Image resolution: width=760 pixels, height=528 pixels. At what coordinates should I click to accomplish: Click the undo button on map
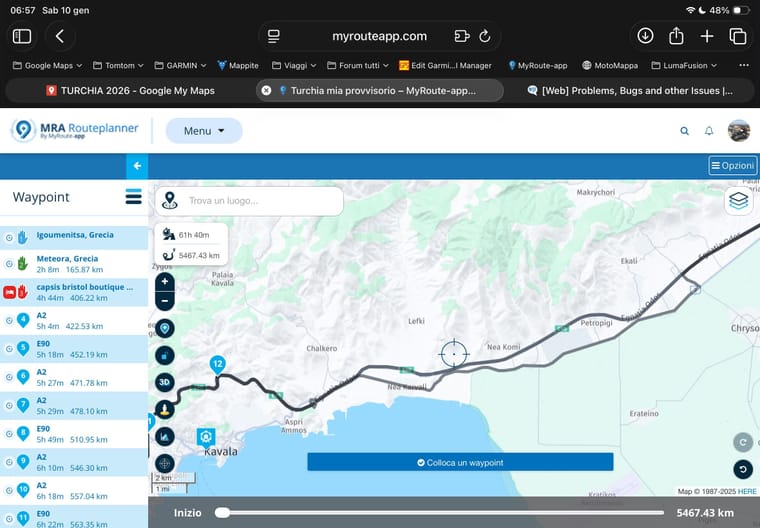[x=742, y=469]
